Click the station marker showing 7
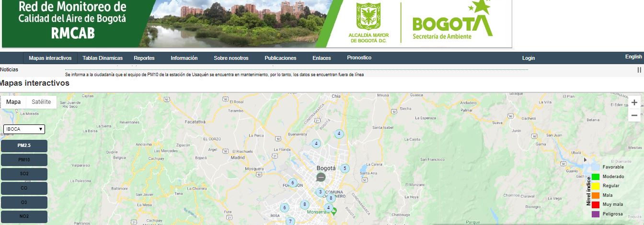644x225 pixels. coord(290,221)
